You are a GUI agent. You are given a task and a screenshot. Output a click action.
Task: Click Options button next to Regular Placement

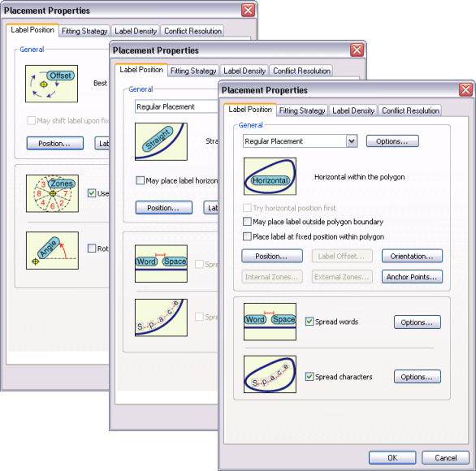(x=392, y=141)
